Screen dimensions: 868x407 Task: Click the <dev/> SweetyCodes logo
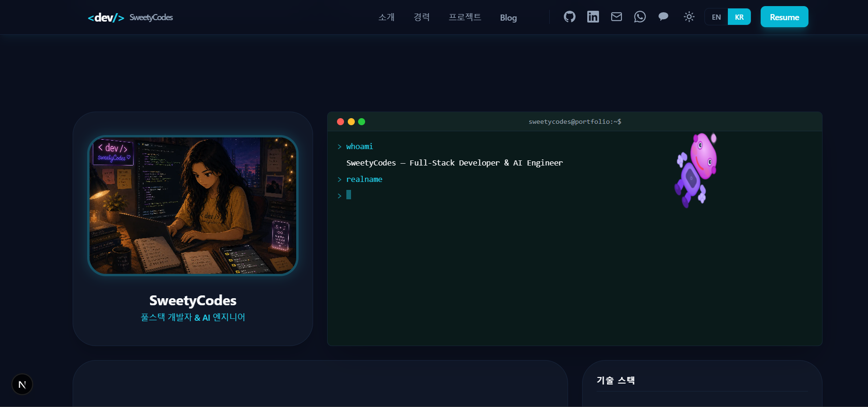130,17
